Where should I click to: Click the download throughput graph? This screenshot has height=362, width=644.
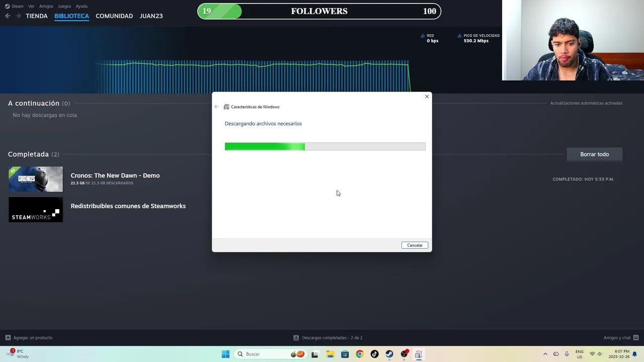253,76
